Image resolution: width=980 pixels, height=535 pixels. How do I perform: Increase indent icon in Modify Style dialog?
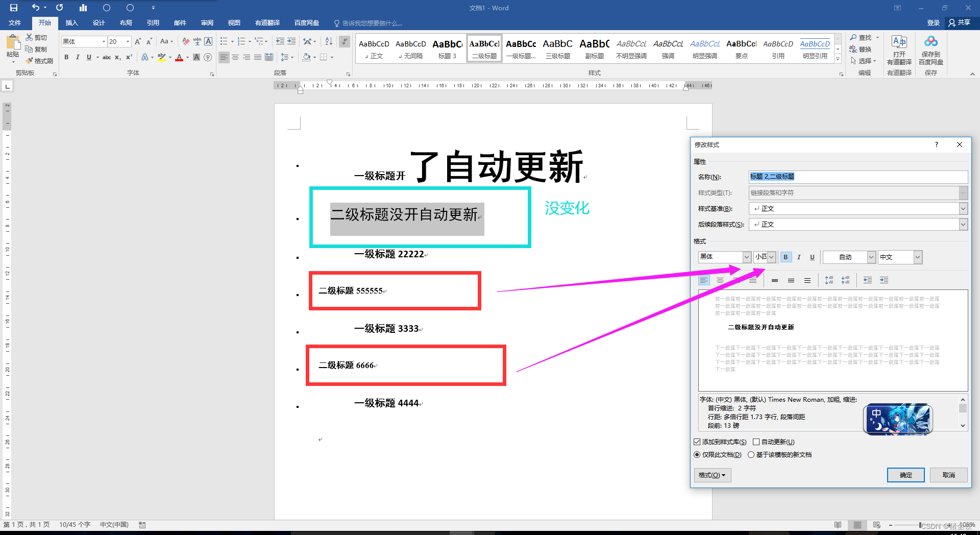(x=884, y=280)
